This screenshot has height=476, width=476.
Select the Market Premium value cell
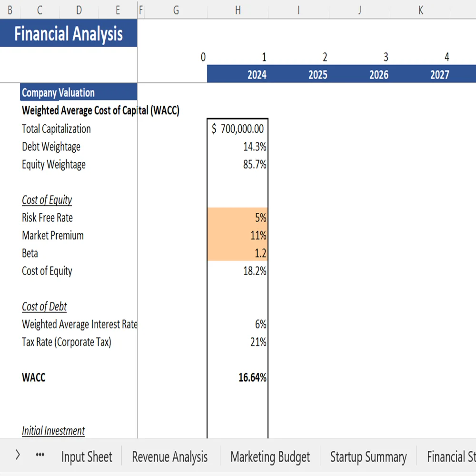(x=238, y=235)
